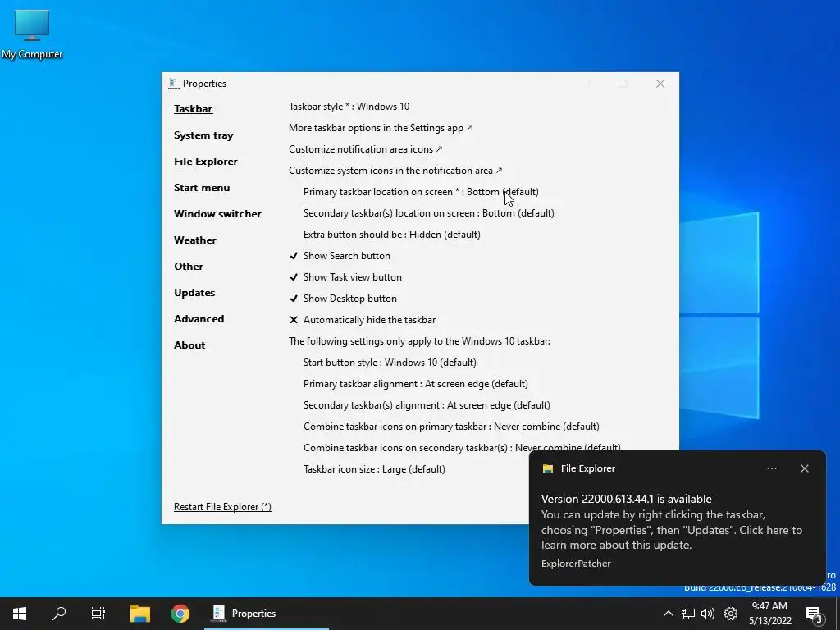Click the update available notification message

coord(672,522)
